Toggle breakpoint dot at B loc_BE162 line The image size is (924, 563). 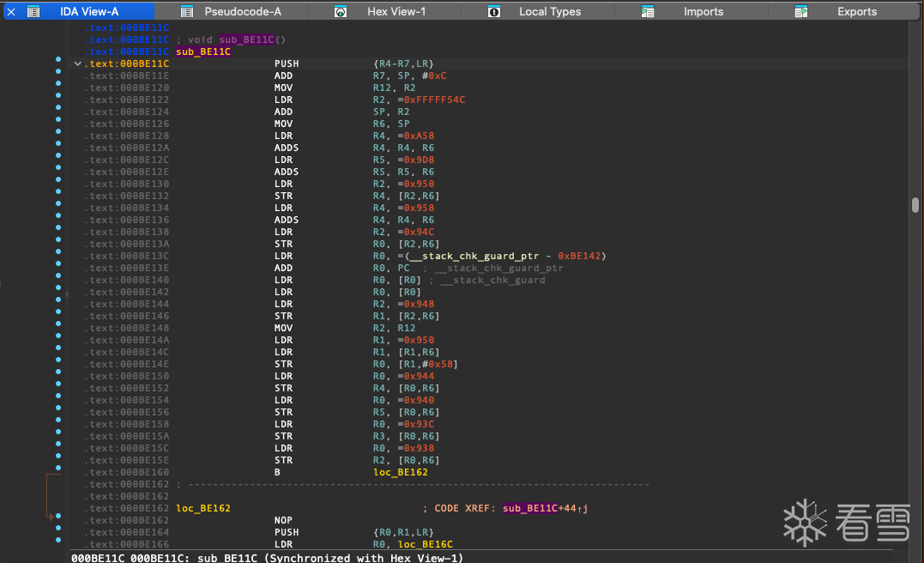[x=57, y=468]
